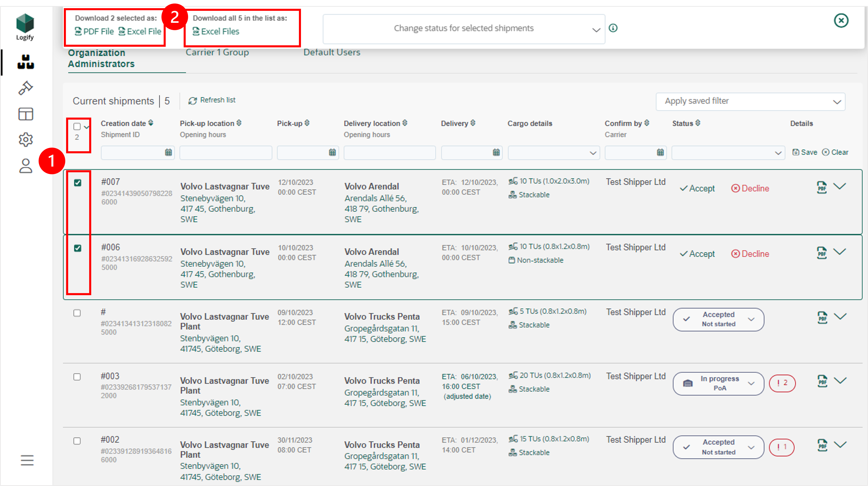Uncheck shipment #006 checkbox
This screenshot has height=486, width=868.
[78, 248]
